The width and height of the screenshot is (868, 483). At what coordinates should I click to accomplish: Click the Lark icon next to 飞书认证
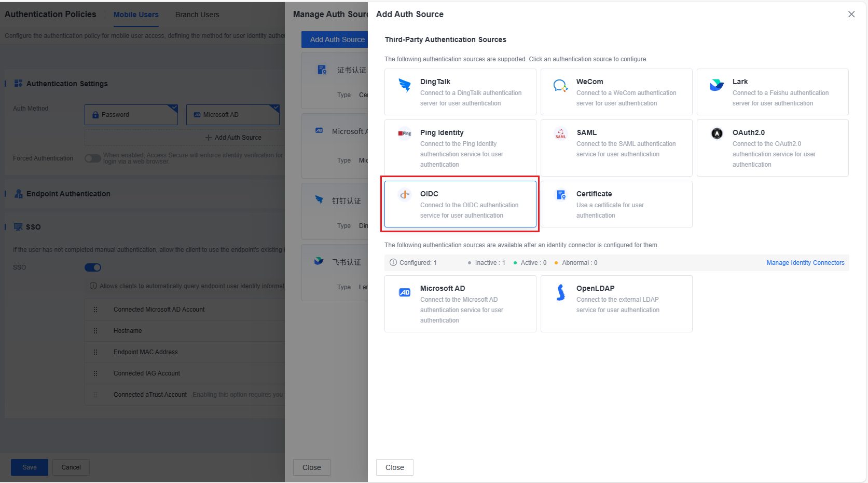coord(319,261)
